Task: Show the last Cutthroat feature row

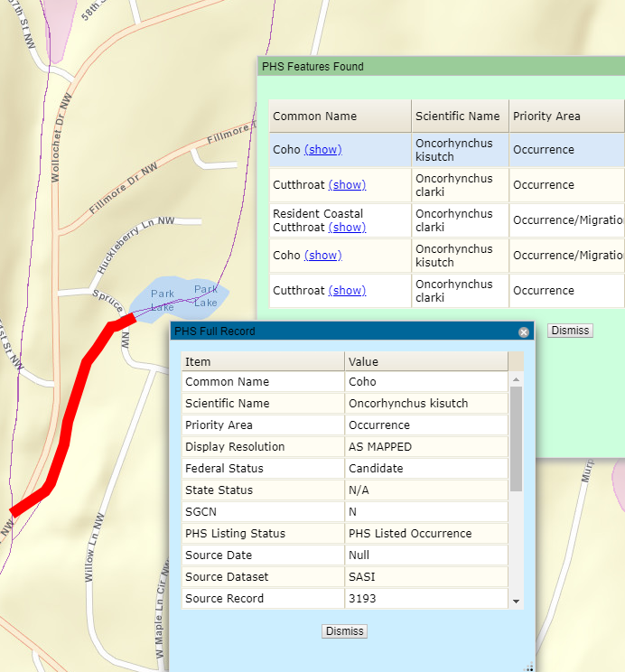Action: [347, 290]
